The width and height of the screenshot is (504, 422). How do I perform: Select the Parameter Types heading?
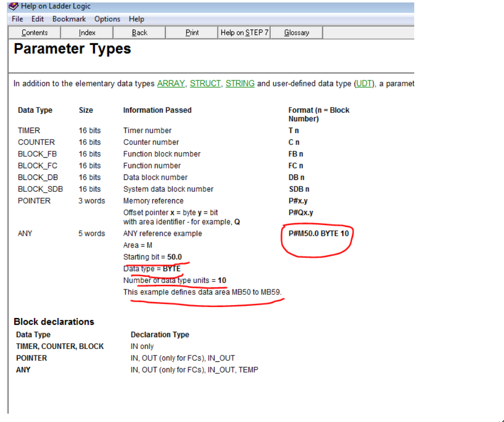pos(72,49)
